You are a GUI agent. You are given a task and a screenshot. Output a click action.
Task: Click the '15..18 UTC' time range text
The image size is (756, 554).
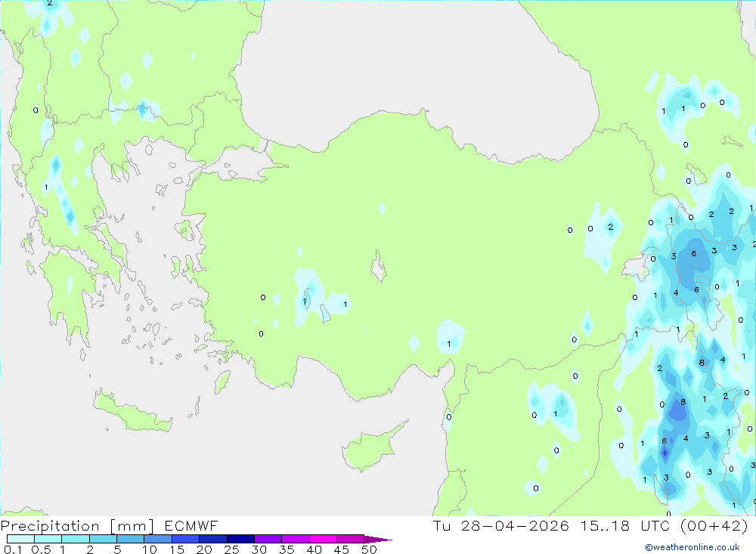point(625,525)
